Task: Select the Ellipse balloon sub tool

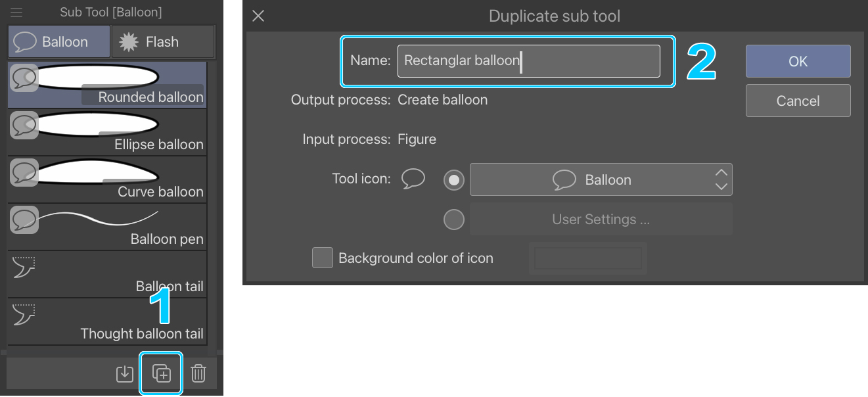Action: click(107, 132)
